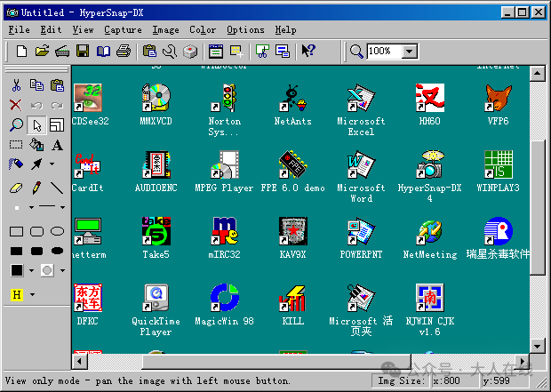This screenshot has height=392, width=551.
Task: Select the paint bucket fill tool
Action: pyautogui.click(x=36, y=145)
